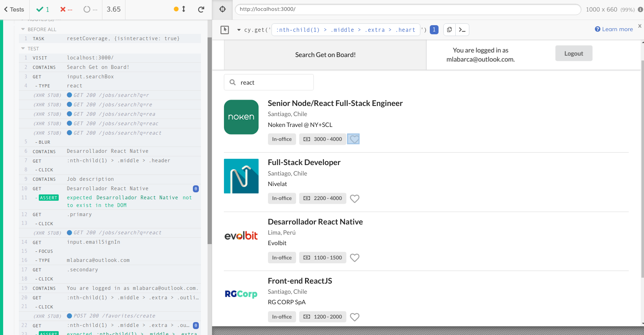Click In-office tag on Noken Travel job
Viewport: 644px width, 335px height.
coord(282,139)
